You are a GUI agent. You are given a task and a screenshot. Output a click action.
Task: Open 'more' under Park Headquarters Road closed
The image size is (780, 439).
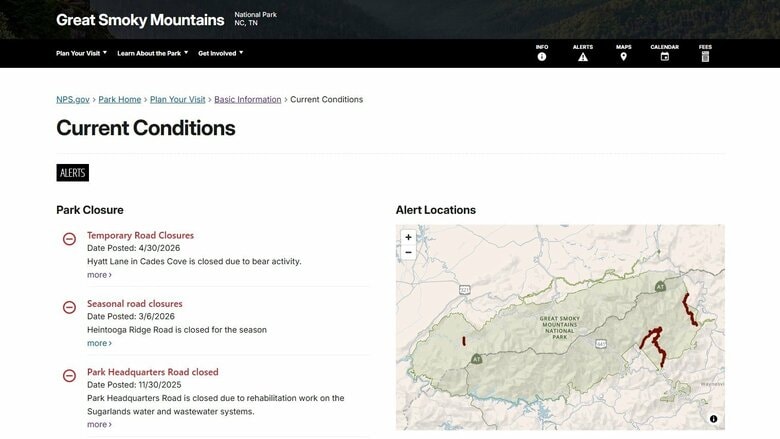click(99, 425)
